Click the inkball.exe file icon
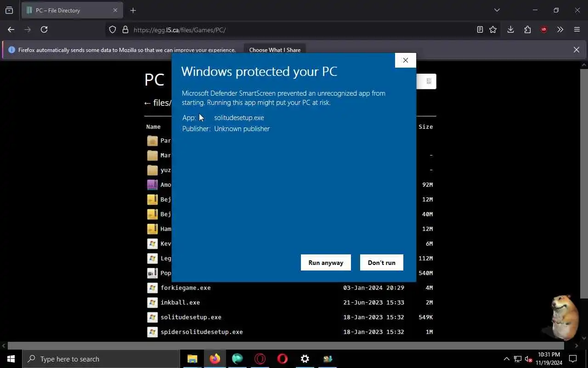This screenshot has height=368, width=588. tap(153, 302)
